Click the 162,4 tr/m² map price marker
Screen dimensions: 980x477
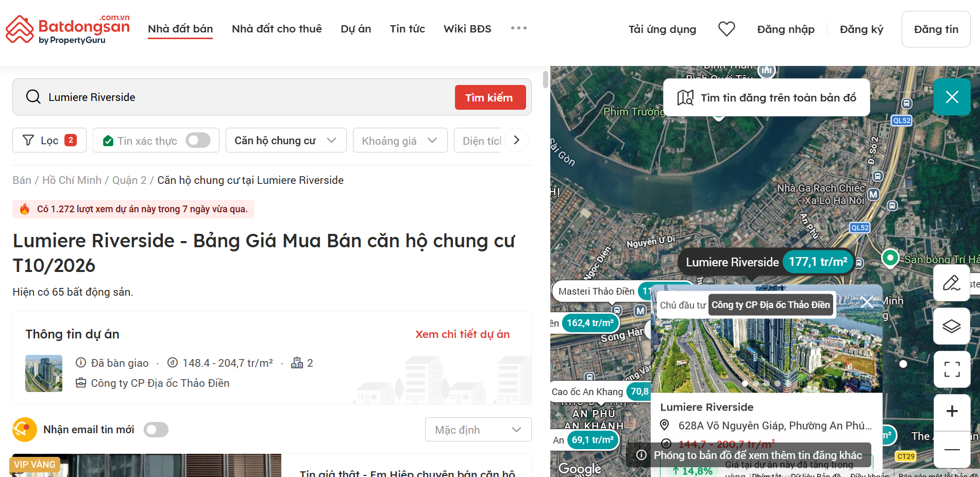590,323
